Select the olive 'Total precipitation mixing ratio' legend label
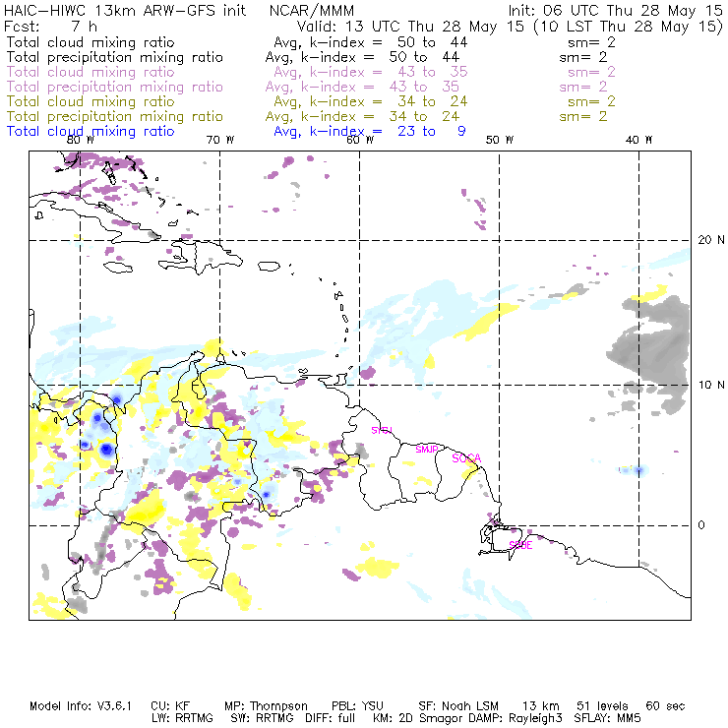728x728 pixels. pyautogui.click(x=115, y=116)
